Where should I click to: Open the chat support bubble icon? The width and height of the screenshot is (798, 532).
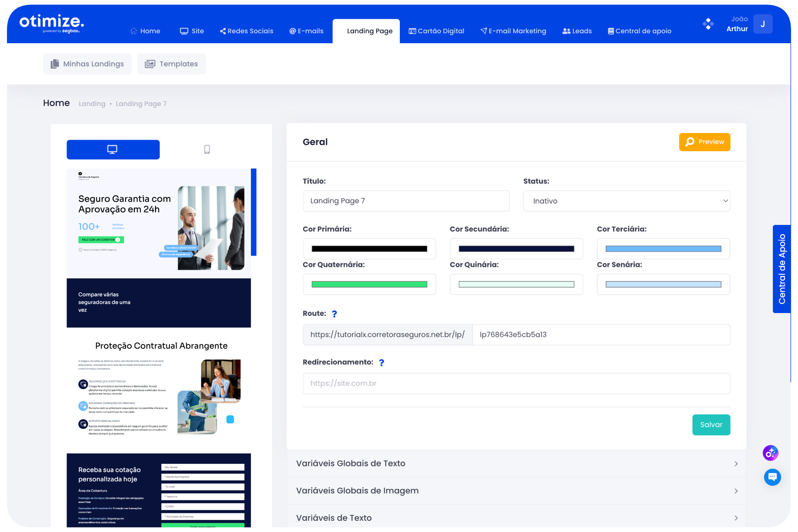pos(772,477)
